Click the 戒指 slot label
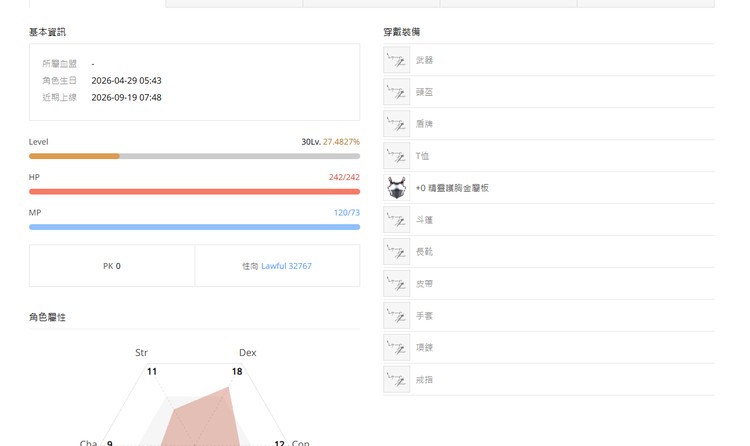This screenshot has height=446, width=750. (x=424, y=379)
